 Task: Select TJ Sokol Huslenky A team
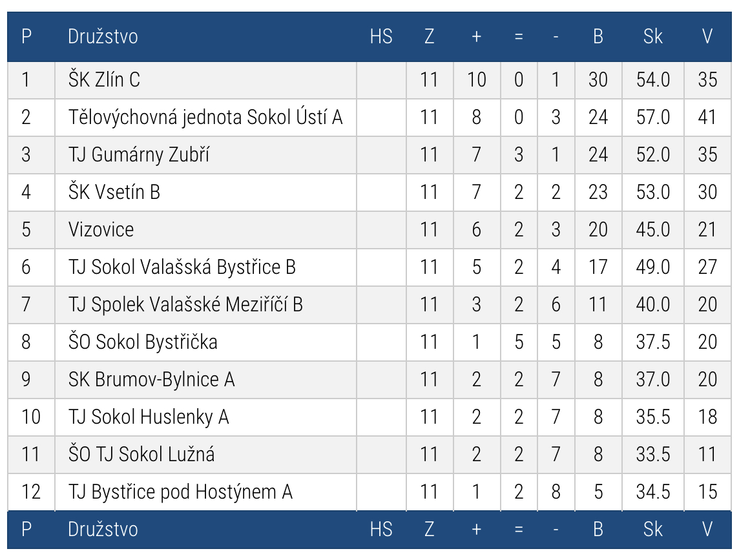(x=149, y=417)
